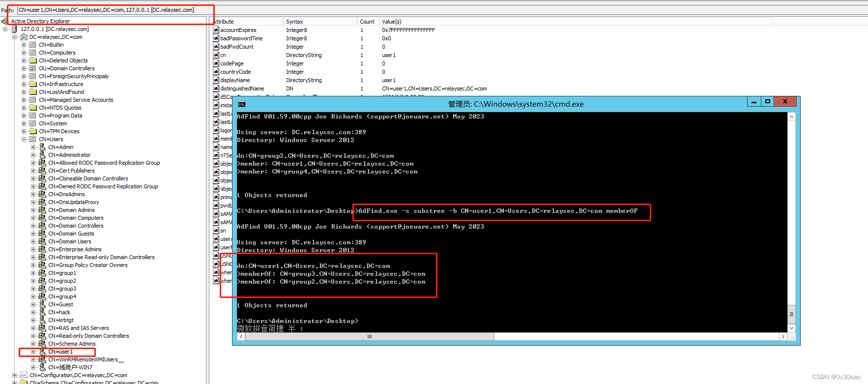The image size is (868, 384).
Task: Select the distinguishedName attribute row
Action: (x=492, y=89)
